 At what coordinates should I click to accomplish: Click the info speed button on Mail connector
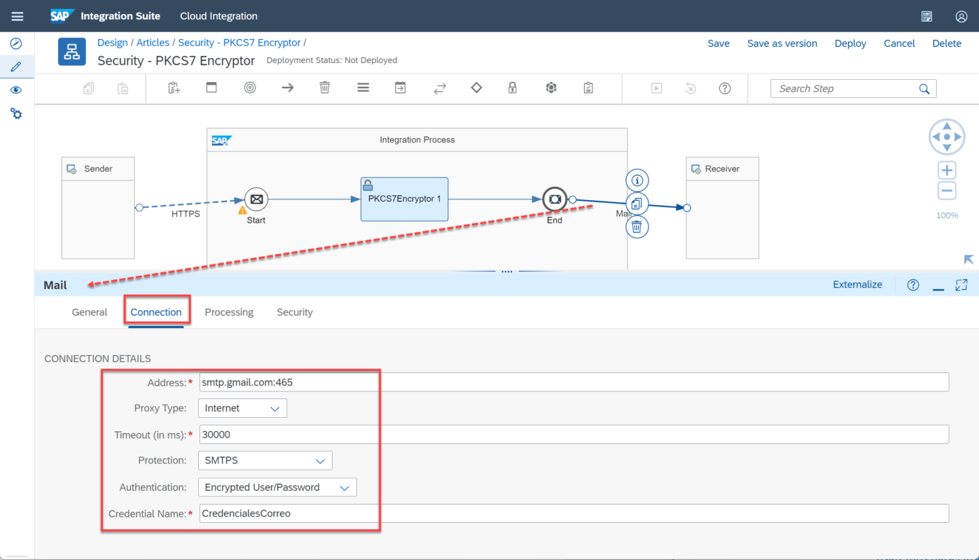tap(637, 181)
